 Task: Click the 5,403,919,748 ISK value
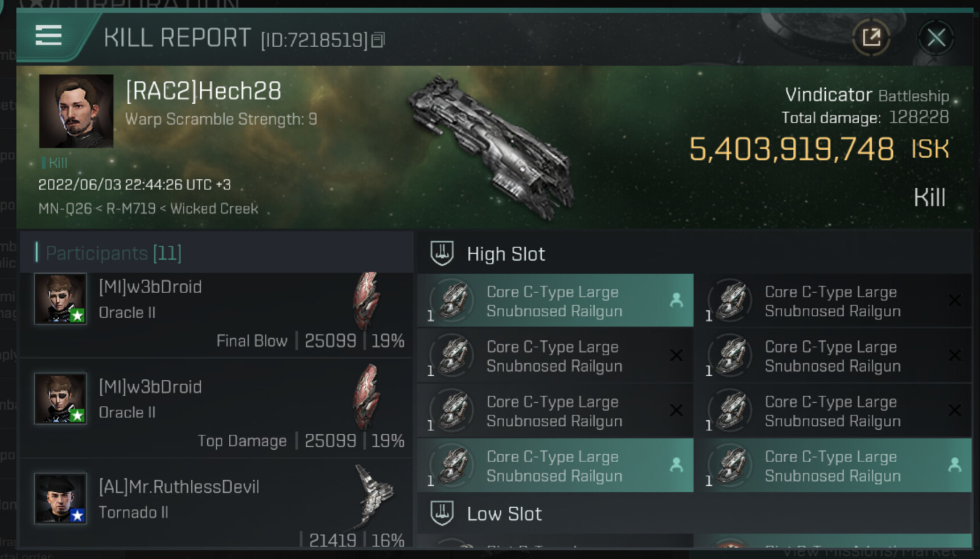click(791, 149)
